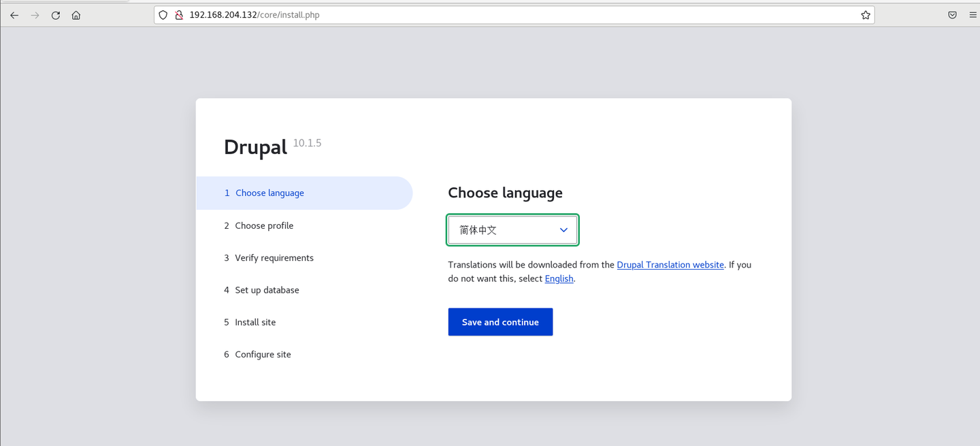Click the Configure site step
This screenshot has height=446, width=980.
[263, 355]
